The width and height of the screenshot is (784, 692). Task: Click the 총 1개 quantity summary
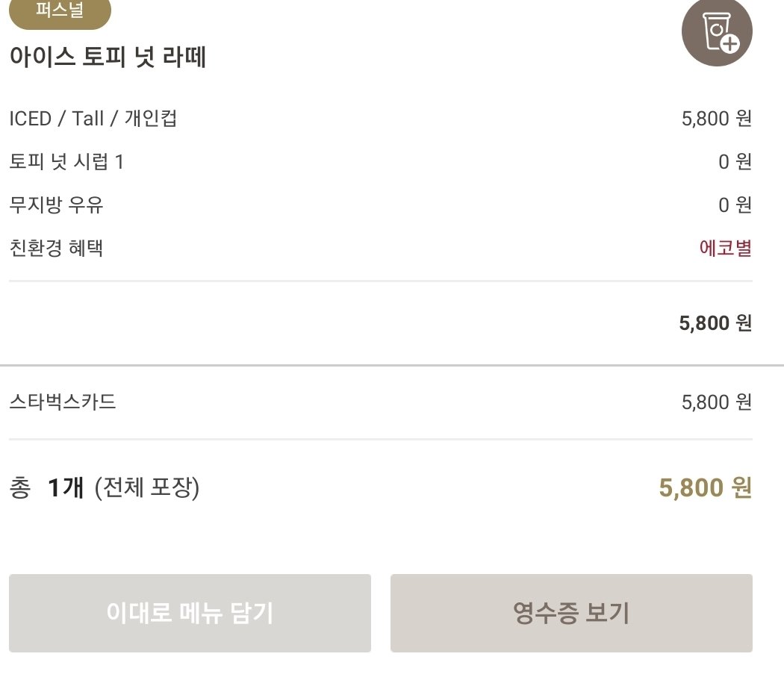point(46,487)
